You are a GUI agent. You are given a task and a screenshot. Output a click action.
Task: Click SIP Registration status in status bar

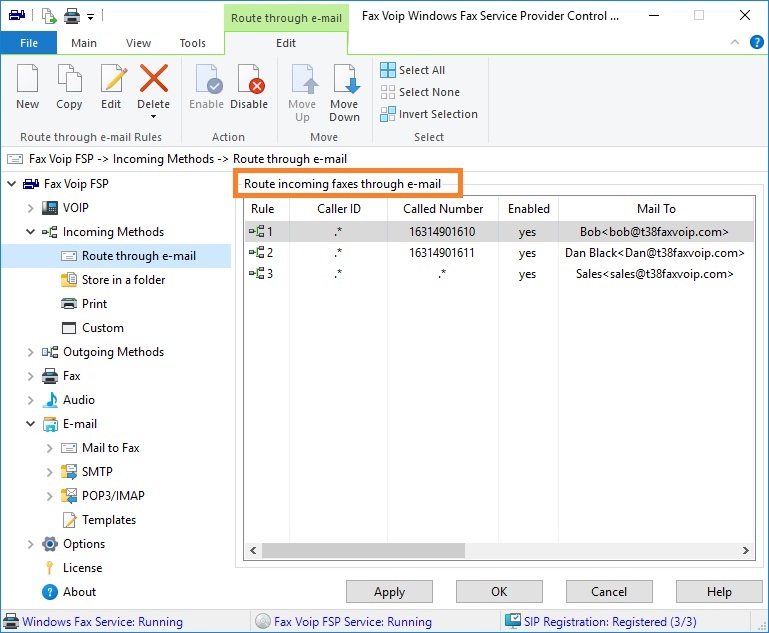[601, 622]
